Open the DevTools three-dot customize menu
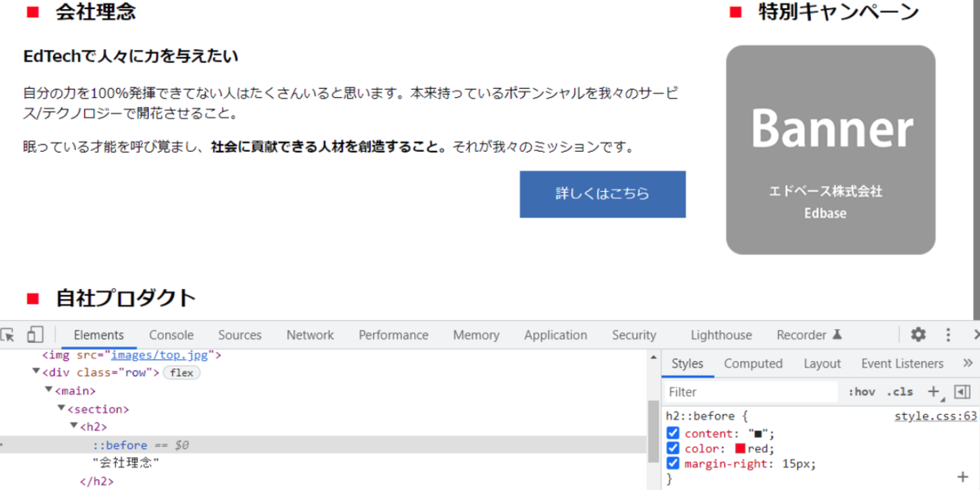This screenshot has height=490, width=980. tap(948, 335)
